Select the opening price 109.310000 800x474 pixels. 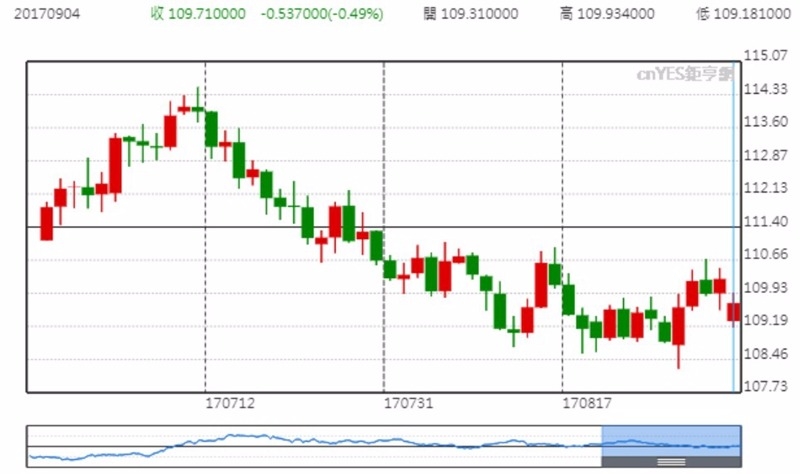(479, 14)
